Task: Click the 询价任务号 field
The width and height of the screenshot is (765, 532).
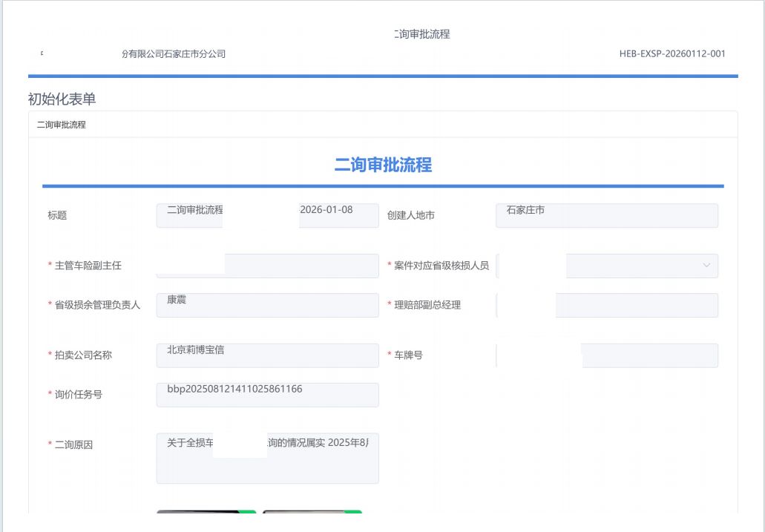Action: (267, 395)
